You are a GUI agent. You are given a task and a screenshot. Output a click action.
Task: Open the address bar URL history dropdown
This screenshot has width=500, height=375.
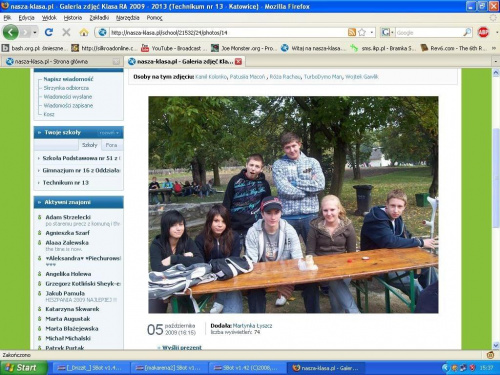pyautogui.click(x=372, y=32)
